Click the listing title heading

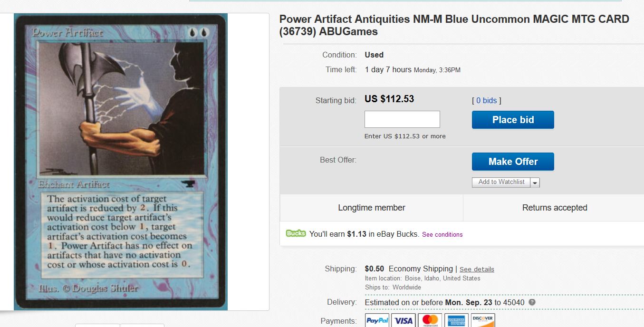(454, 26)
